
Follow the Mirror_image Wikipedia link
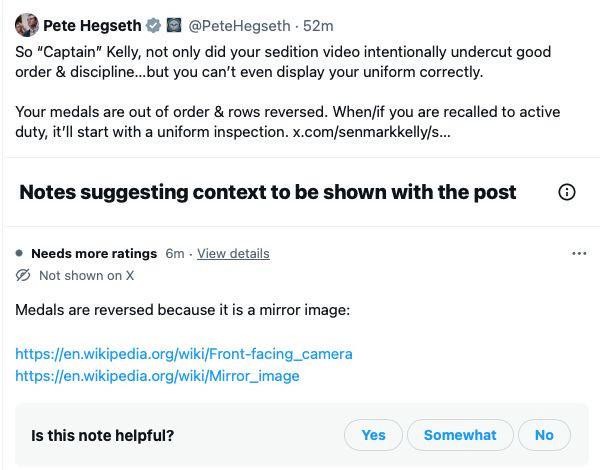(x=157, y=376)
